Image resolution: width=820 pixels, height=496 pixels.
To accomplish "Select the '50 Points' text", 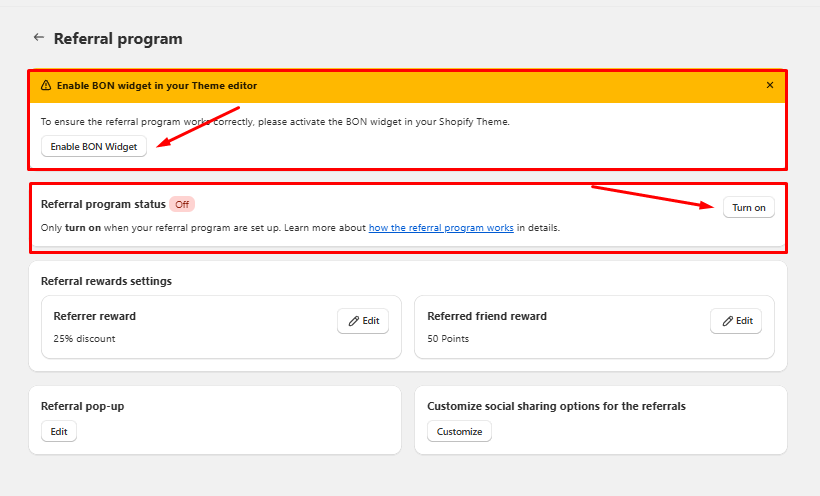I will pos(448,339).
